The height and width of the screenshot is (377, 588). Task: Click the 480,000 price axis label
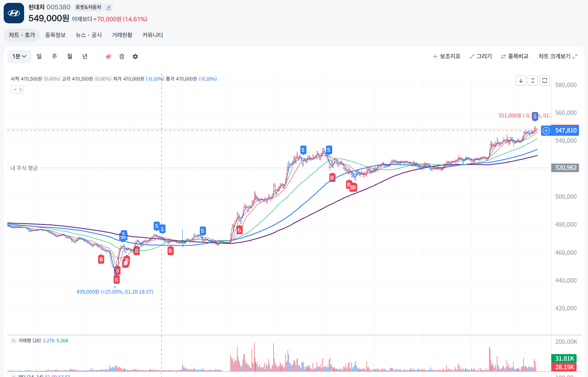tap(566, 224)
